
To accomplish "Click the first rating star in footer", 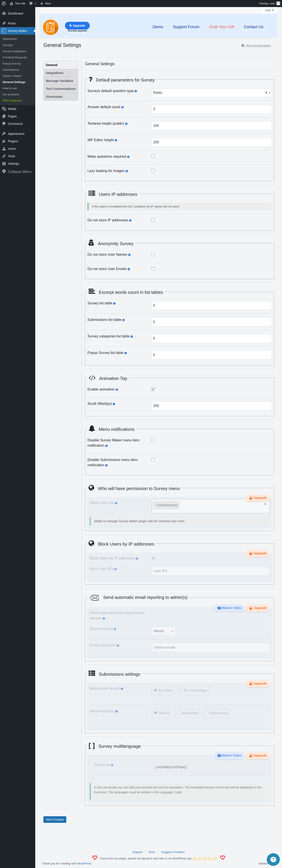I will pos(194,859).
